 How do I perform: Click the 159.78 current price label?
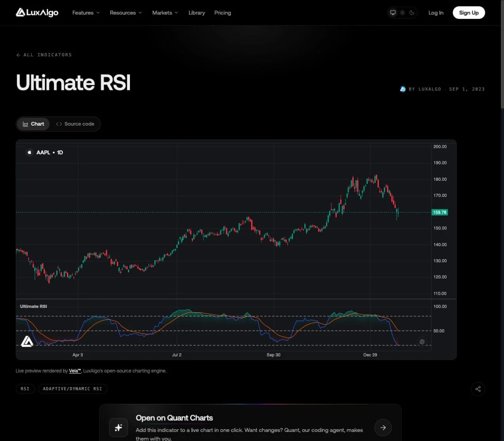point(439,212)
